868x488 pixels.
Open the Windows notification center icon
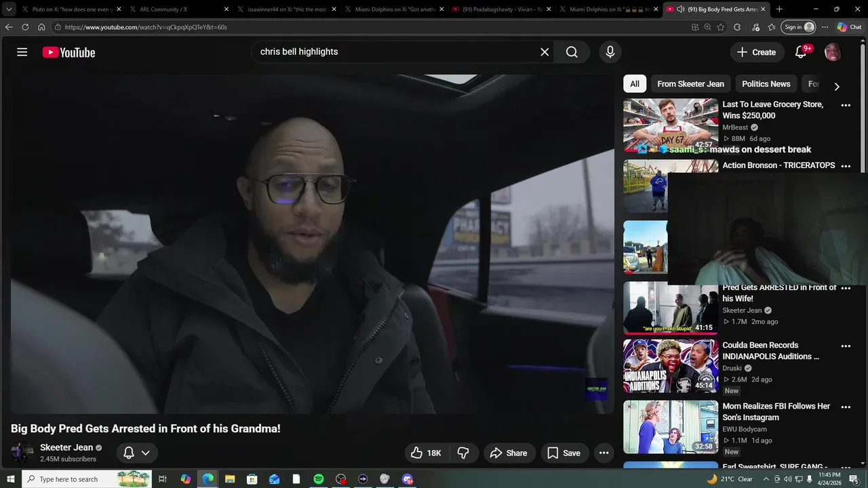tap(854, 479)
